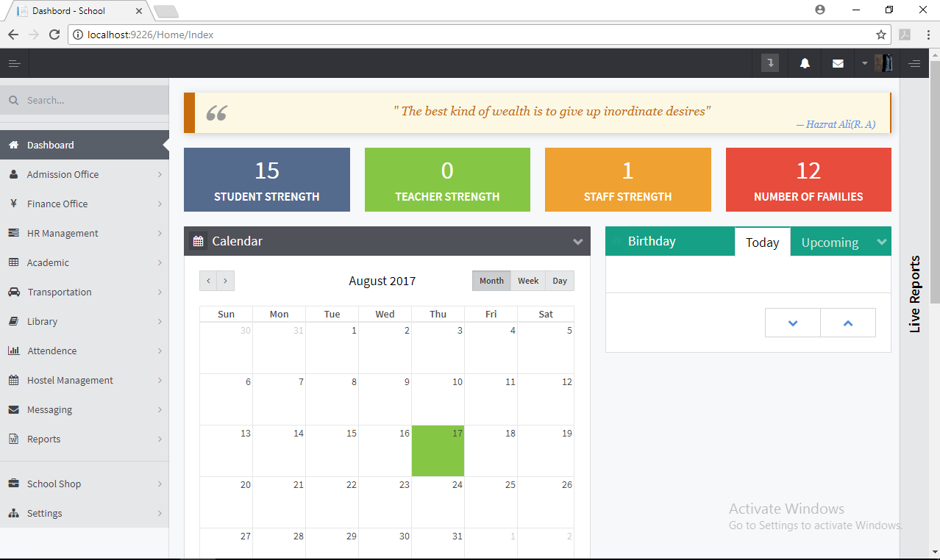
Task: Open the Dashboard menu item
Action: click(85, 145)
